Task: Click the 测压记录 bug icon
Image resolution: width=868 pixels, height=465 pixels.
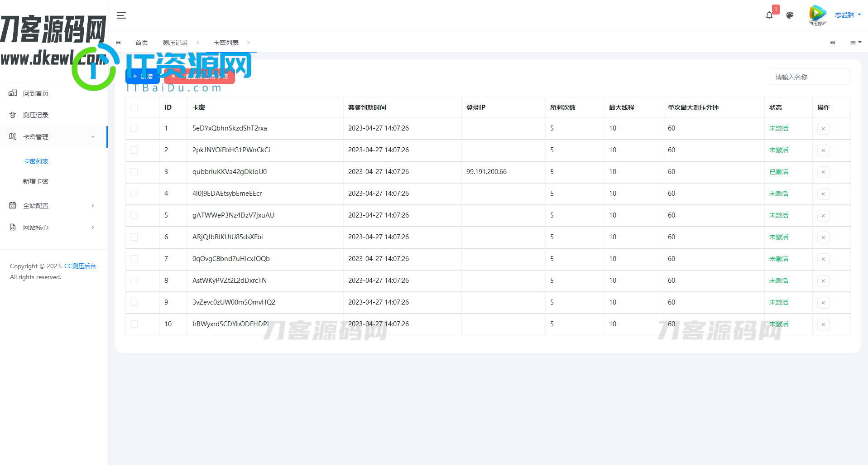Action: pyautogui.click(x=13, y=115)
